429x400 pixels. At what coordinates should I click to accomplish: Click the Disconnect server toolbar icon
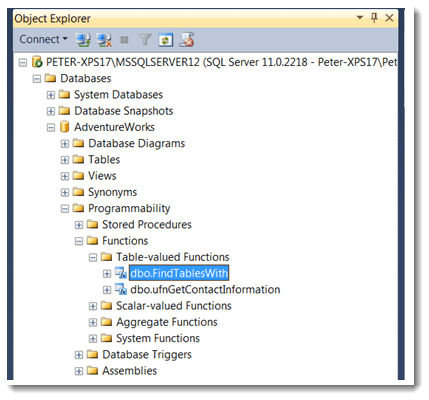click(x=104, y=40)
